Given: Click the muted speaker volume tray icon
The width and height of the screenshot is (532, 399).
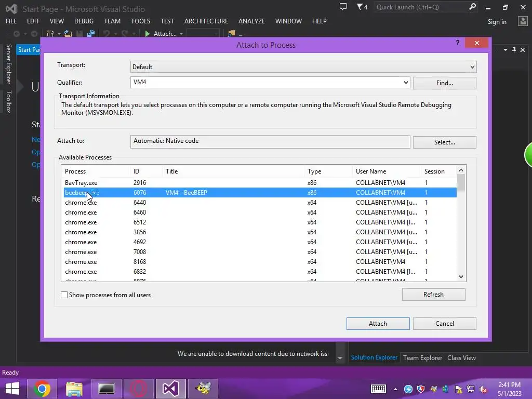Looking at the screenshot, I should (483, 389).
